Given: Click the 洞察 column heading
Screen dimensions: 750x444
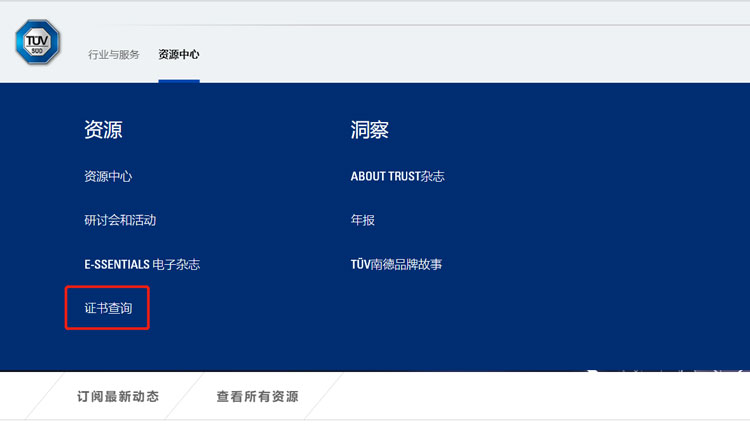Looking at the screenshot, I should click(x=370, y=130).
